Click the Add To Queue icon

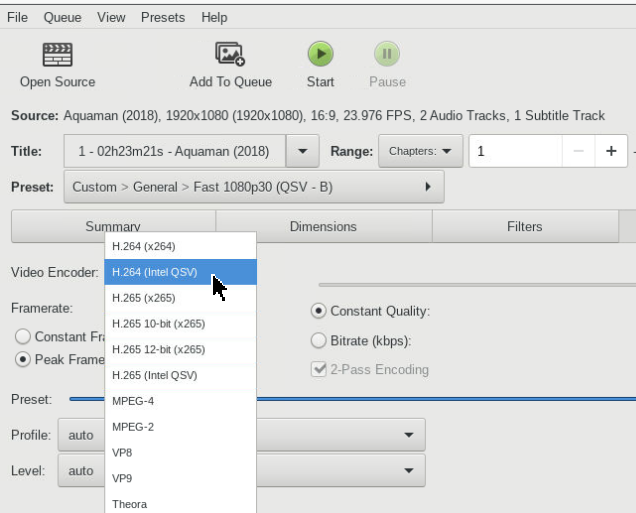tap(230, 54)
